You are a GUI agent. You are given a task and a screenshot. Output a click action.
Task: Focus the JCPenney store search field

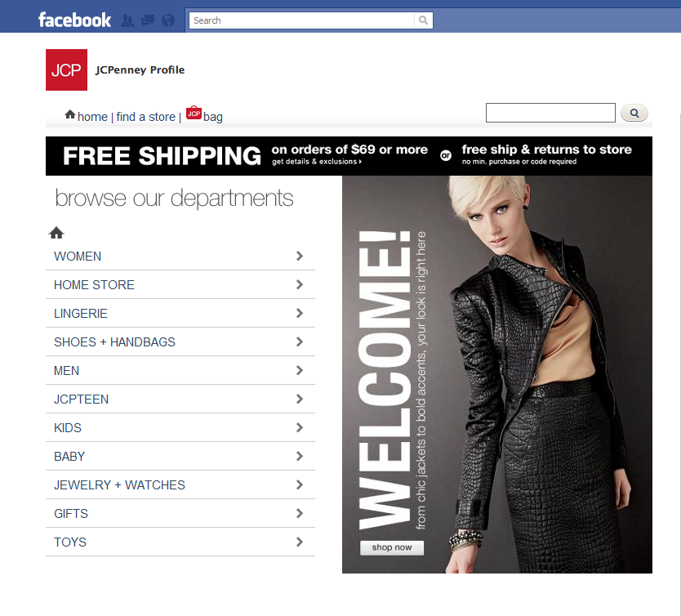550,113
